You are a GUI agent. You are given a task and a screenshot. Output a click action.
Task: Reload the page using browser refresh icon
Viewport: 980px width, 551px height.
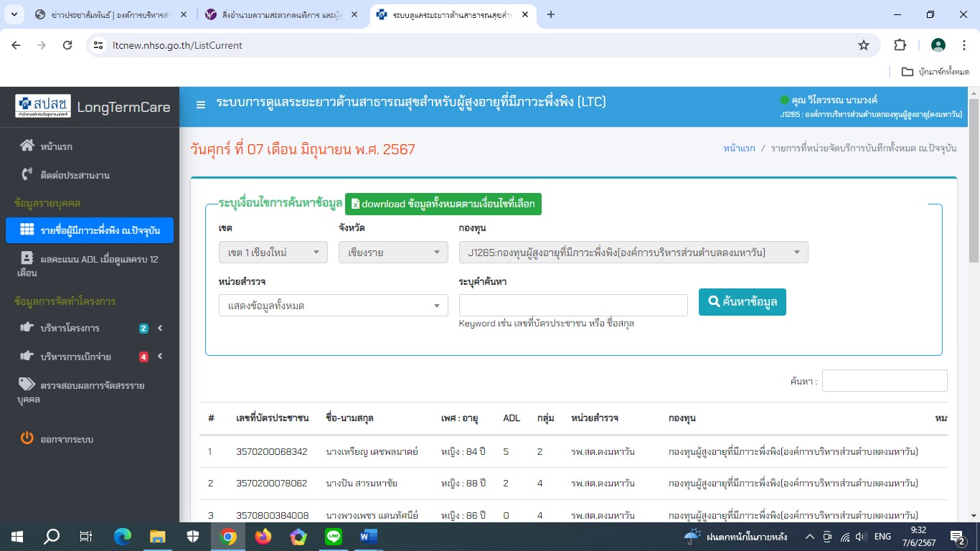click(x=67, y=45)
